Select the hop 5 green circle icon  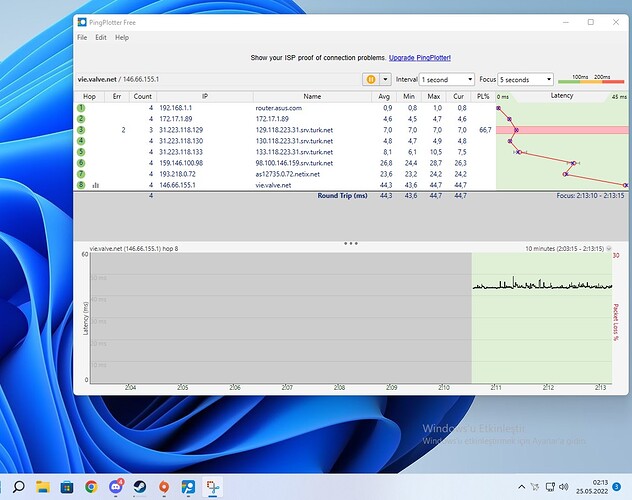[x=81, y=152]
